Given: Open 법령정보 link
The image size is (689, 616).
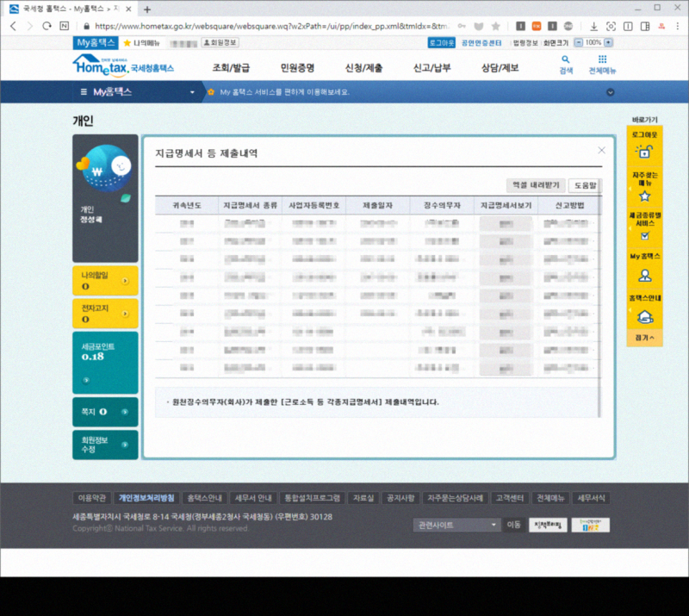Looking at the screenshot, I should 525,43.
